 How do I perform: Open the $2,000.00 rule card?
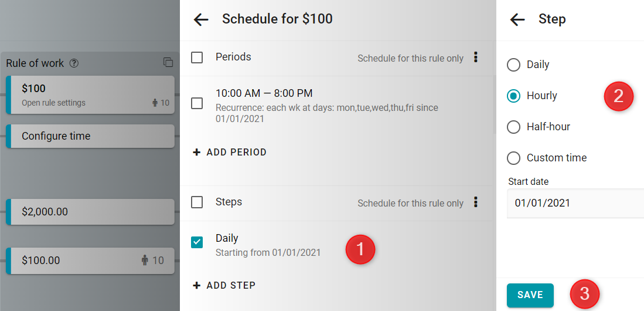[x=90, y=212]
